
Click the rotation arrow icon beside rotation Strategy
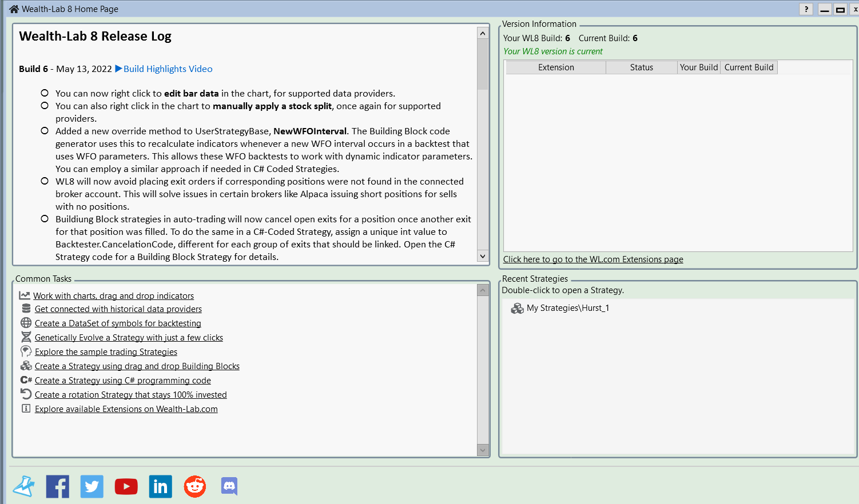pos(26,394)
